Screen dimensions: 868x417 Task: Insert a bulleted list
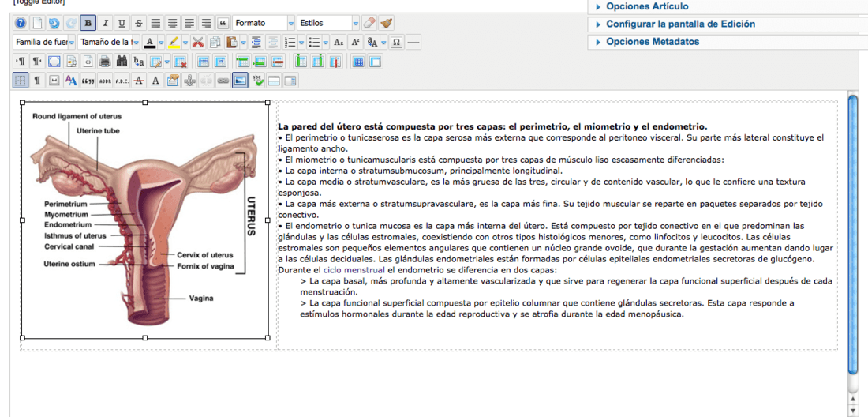pyautogui.click(x=314, y=42)
